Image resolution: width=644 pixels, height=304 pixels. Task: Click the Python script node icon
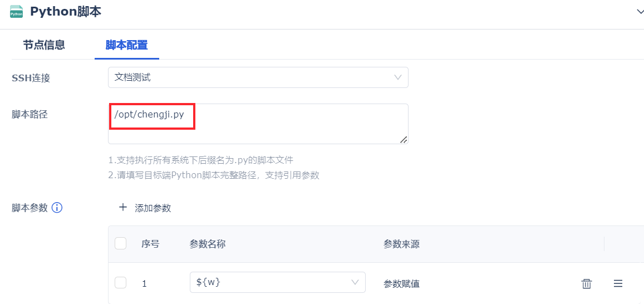(17, 12)
